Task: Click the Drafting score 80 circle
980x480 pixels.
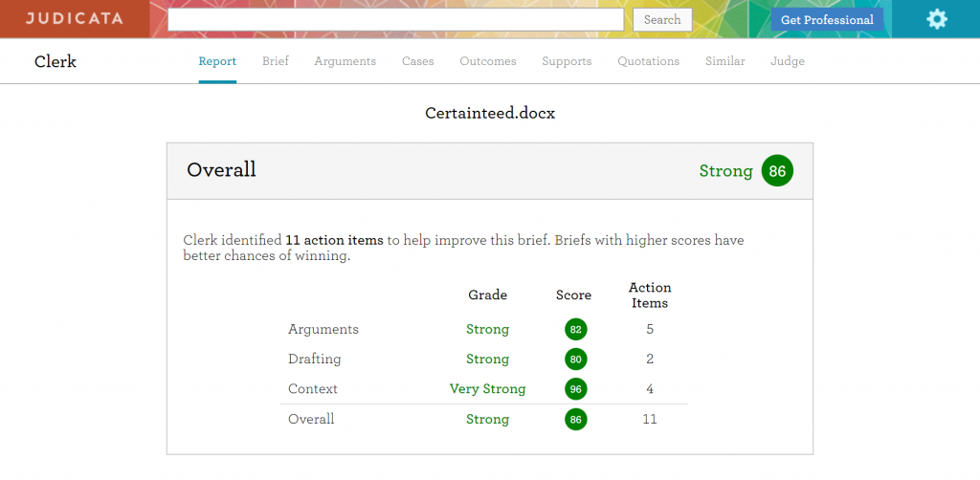Action: pos(575,360)
